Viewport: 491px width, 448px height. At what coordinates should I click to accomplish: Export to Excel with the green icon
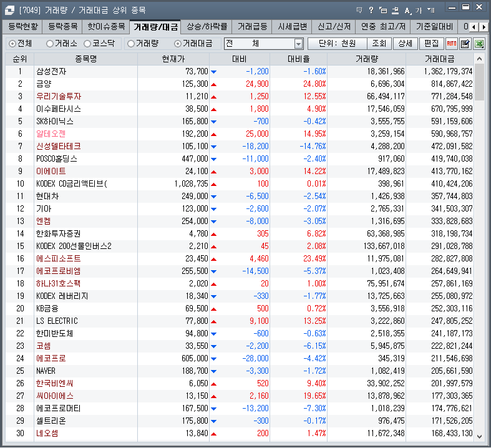(x=479, y=44)
